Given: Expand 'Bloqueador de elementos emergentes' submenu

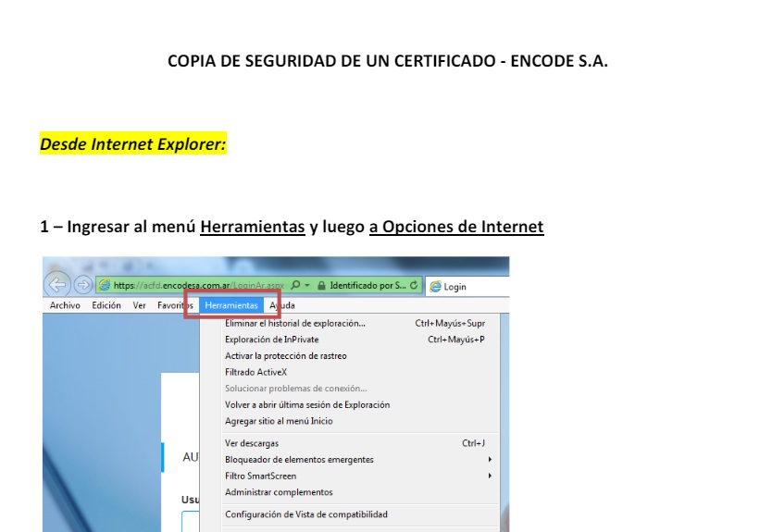Looking at the screenshot, I should coord(358,460).
